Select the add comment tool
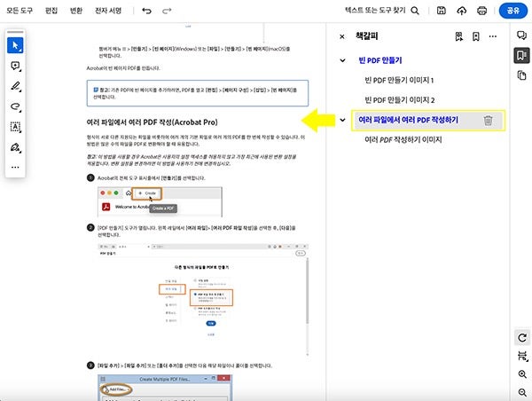 pyautogui.click(x=15, y=66)
